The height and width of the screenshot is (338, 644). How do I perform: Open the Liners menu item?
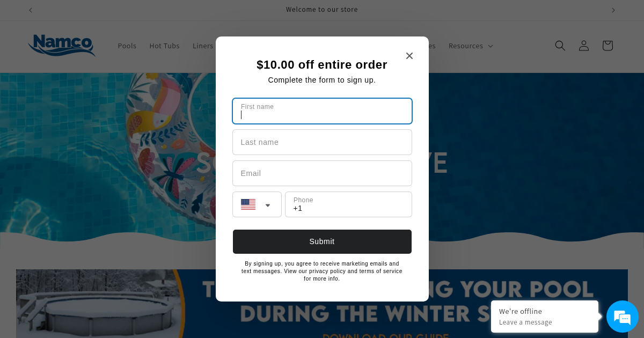click(x=203, y=46)
